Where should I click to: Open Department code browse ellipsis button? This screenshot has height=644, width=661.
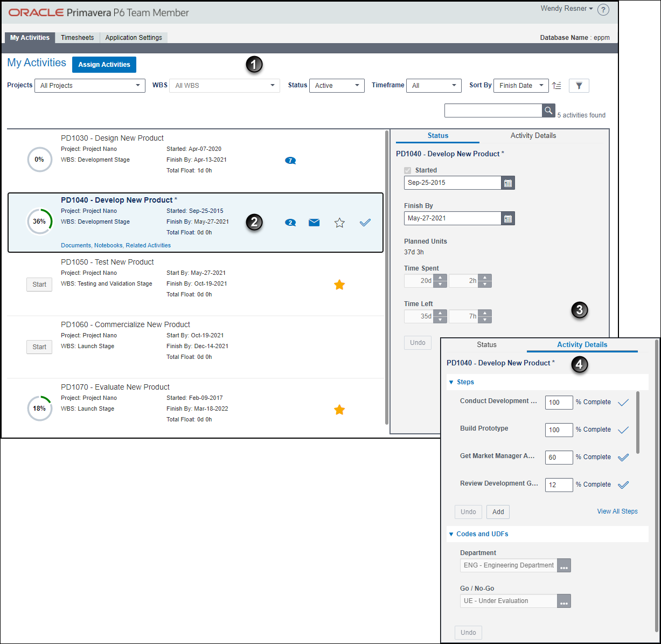click(x=564, y=566)
